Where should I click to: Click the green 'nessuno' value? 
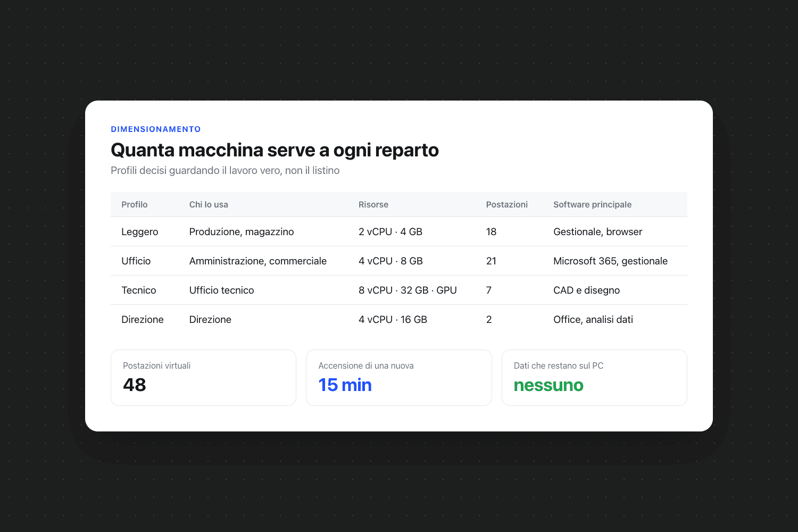548,385
